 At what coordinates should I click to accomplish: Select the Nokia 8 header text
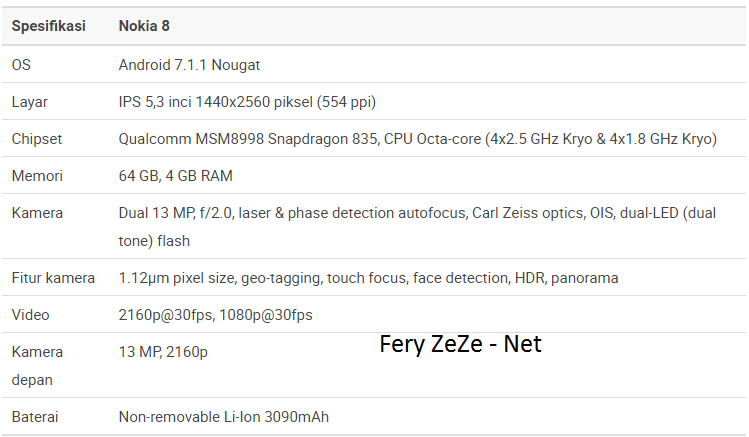144,26
